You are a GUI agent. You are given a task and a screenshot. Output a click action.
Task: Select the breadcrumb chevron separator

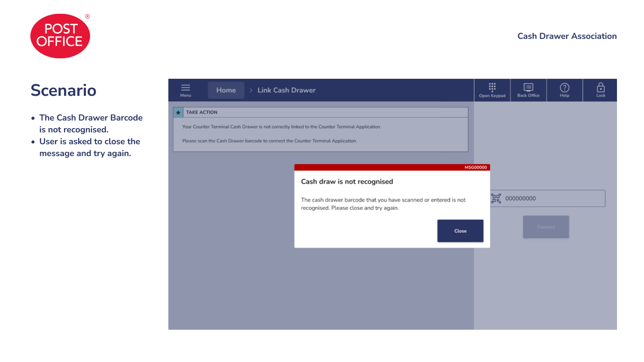click(251, 90)
